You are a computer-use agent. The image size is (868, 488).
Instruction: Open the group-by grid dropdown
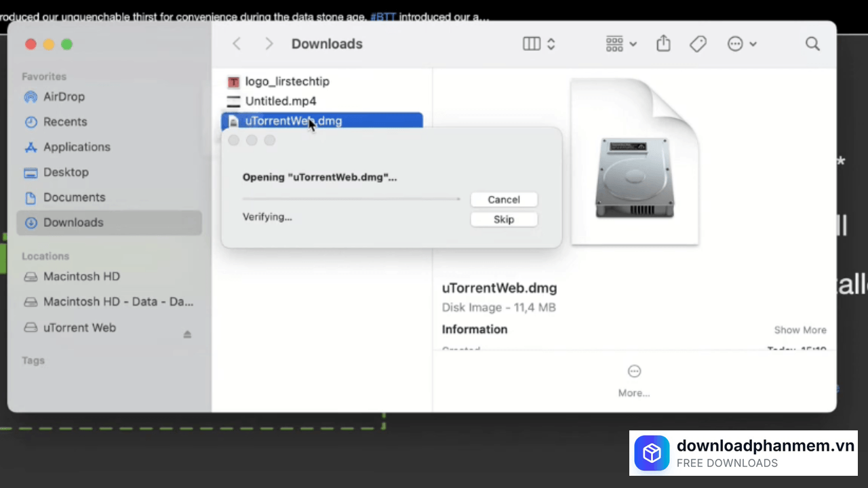(620, 44)
